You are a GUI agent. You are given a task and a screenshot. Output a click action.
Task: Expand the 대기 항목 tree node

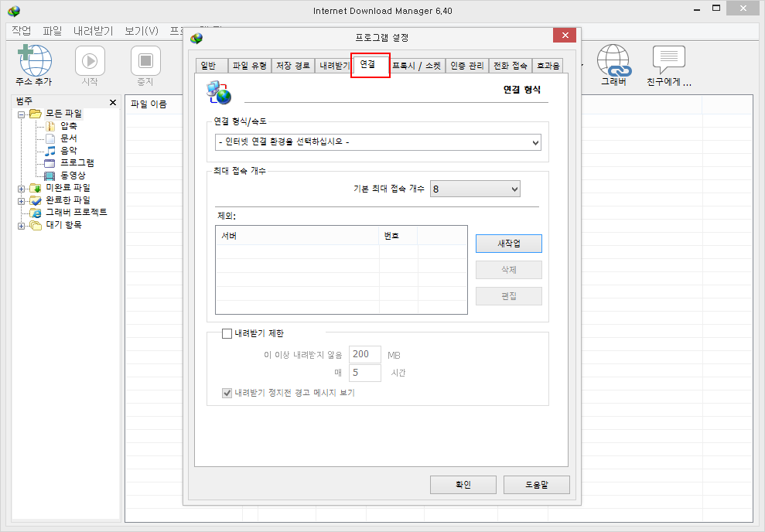click(21, 226)
